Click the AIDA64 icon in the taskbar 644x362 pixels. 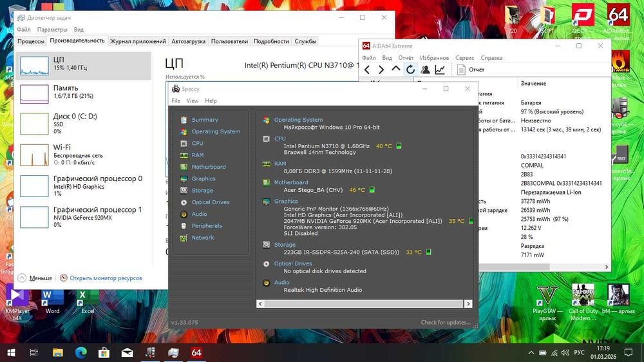196,352
